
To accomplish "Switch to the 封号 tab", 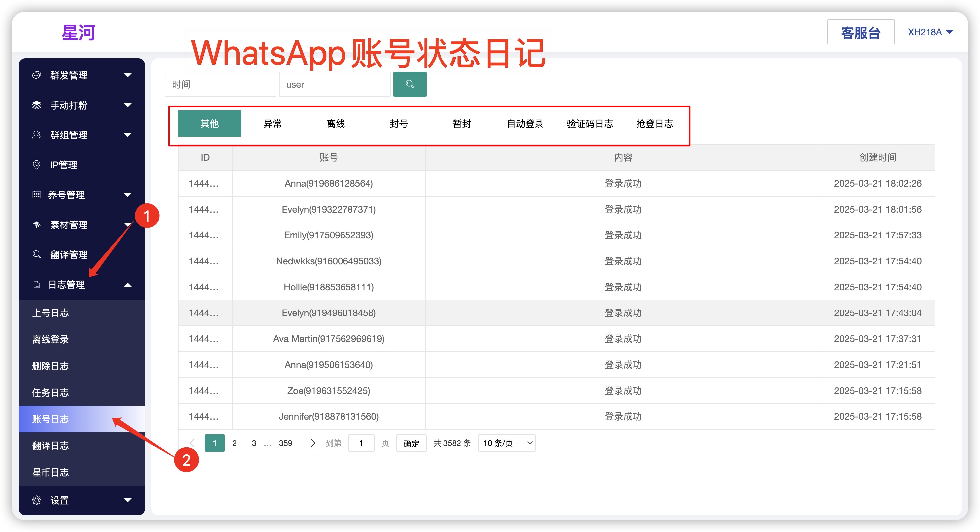I will coord(398,124).
